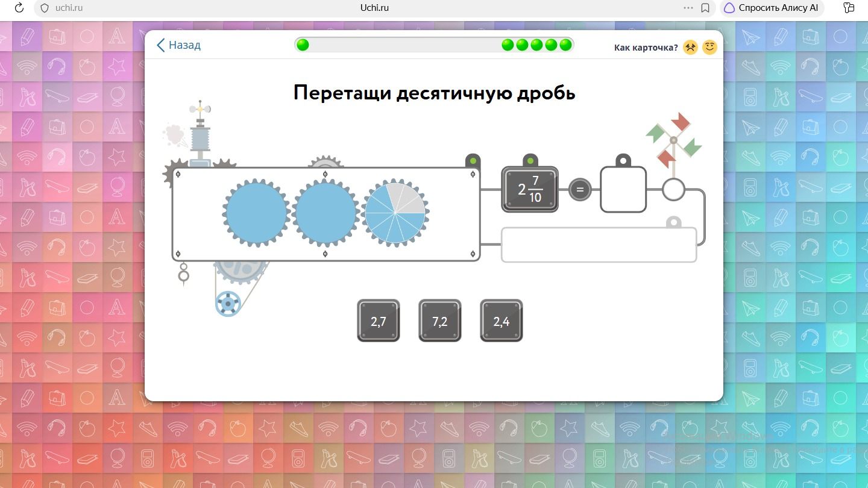The width and height of the screenshot is (868, 488).
Task: Go back using the Назад link
Action: 178,45
